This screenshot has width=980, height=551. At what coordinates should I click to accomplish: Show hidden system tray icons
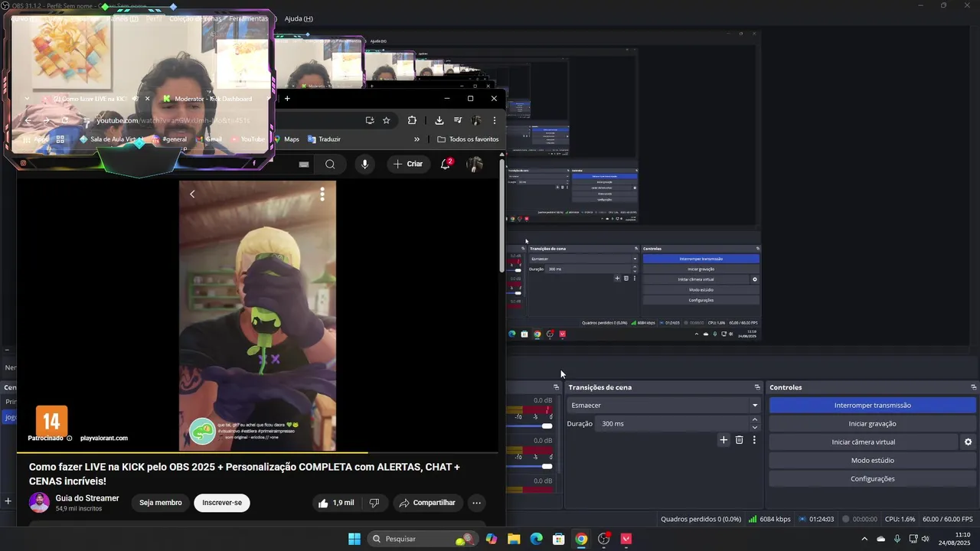point(864,539)
